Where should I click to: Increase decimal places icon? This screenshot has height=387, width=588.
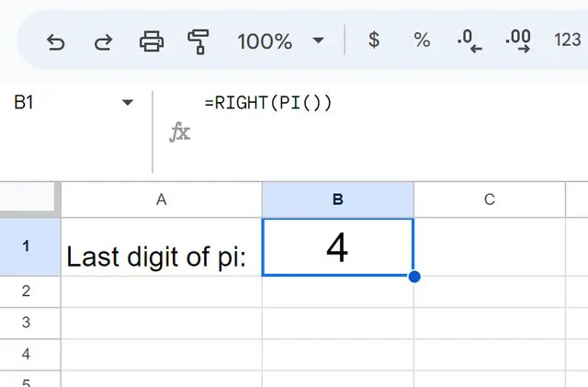click(x=518, y=41)
